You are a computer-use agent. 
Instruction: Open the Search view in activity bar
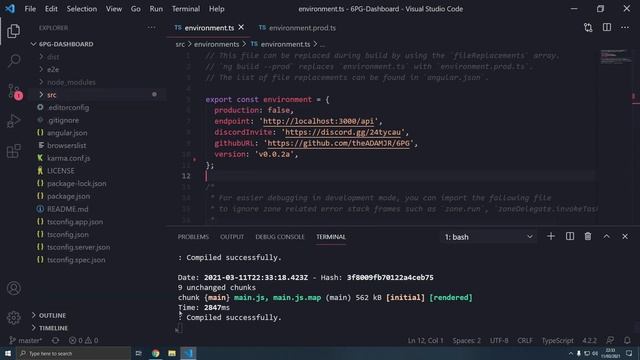(13, 61)
